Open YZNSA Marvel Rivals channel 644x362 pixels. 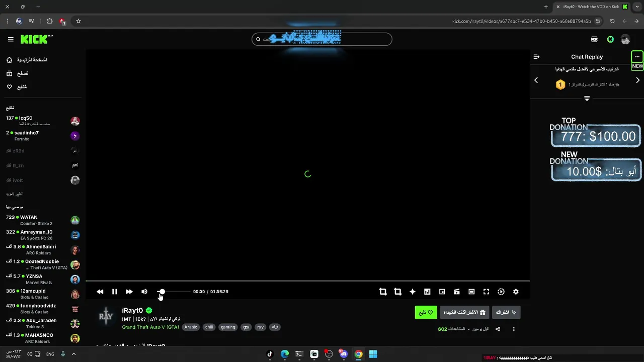point(43,279)
